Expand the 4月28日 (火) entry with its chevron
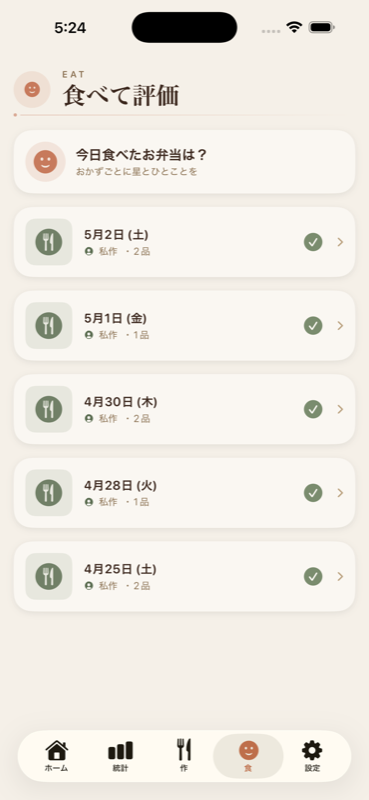Viewport: 369px width, 800px height. (x=340, y=493)
